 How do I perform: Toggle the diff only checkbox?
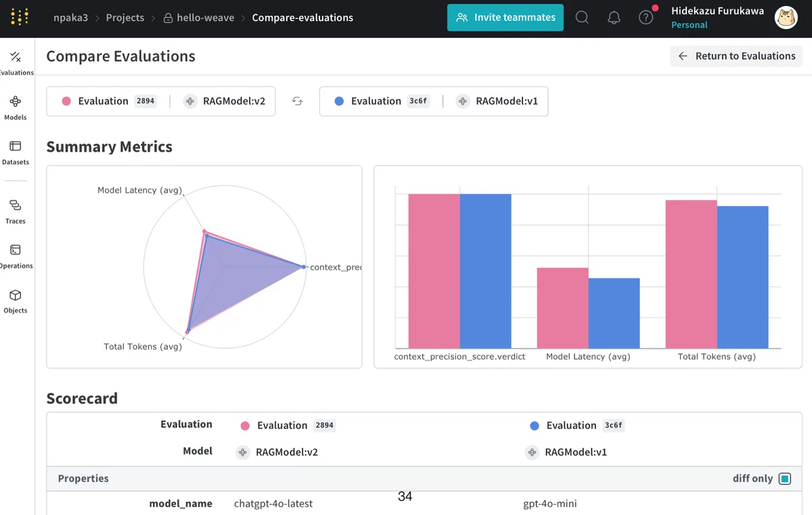[784, 479]
